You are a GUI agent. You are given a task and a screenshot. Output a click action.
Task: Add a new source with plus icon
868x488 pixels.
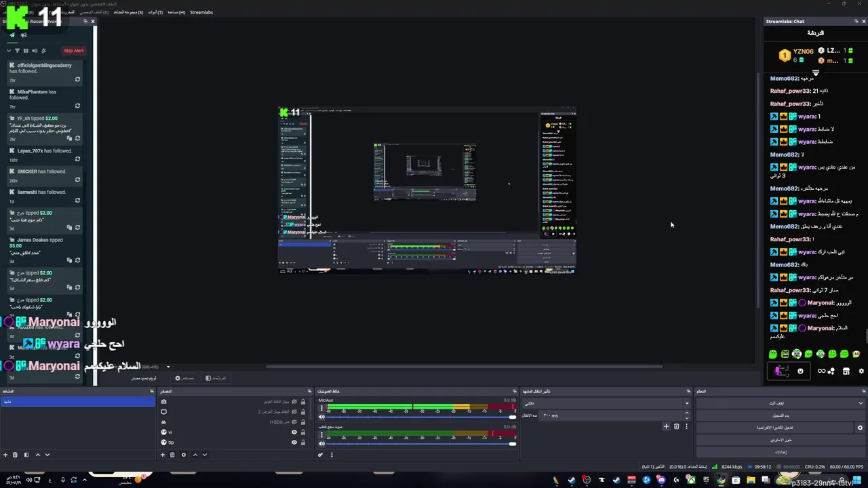pyautogui.click(x=163, y=455)
